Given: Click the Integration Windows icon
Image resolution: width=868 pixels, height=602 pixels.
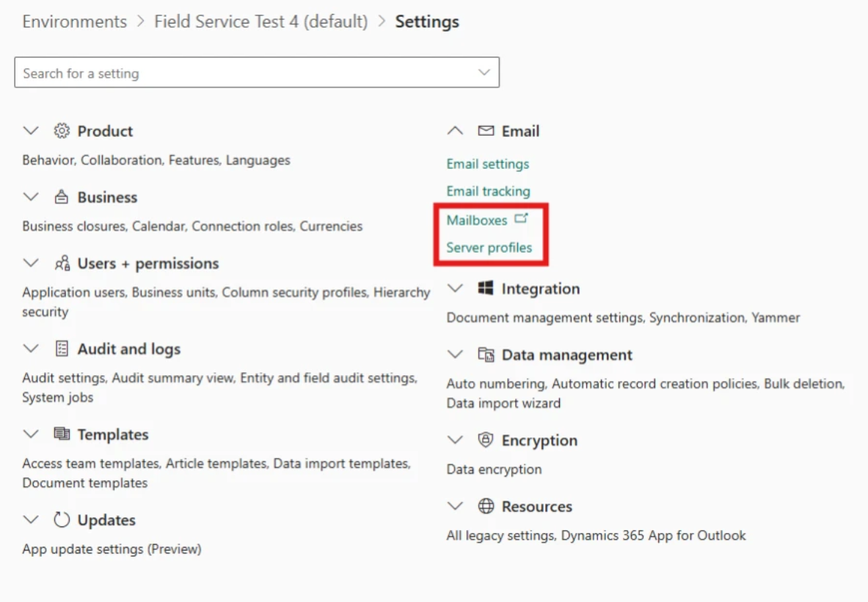Looking at the screenshot, I should coord(486,289).
